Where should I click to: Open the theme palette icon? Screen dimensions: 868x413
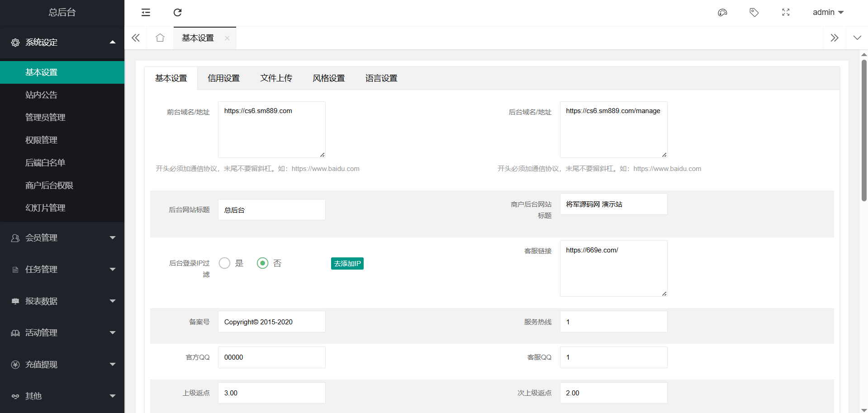(722, 12)
